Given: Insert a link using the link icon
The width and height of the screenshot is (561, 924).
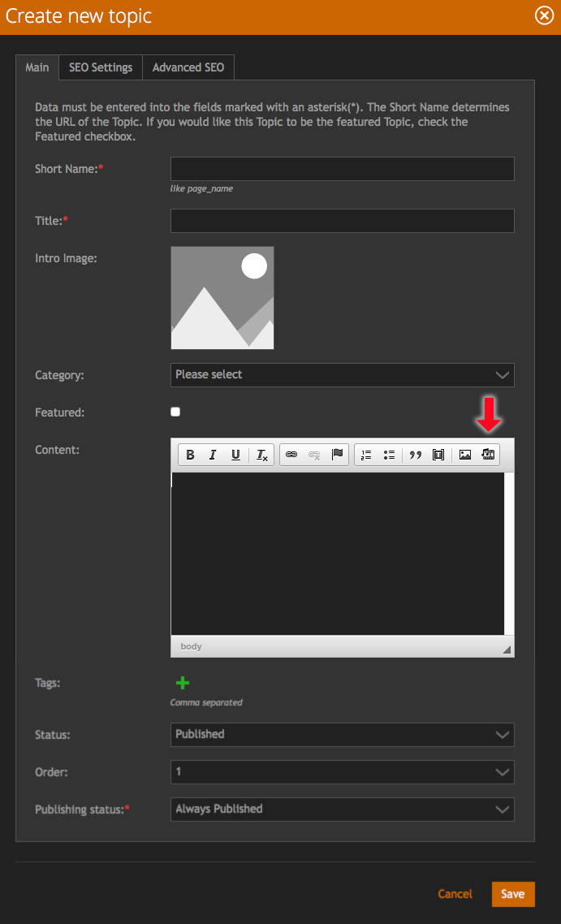Looking at the screenshot, I should (291, 455).
